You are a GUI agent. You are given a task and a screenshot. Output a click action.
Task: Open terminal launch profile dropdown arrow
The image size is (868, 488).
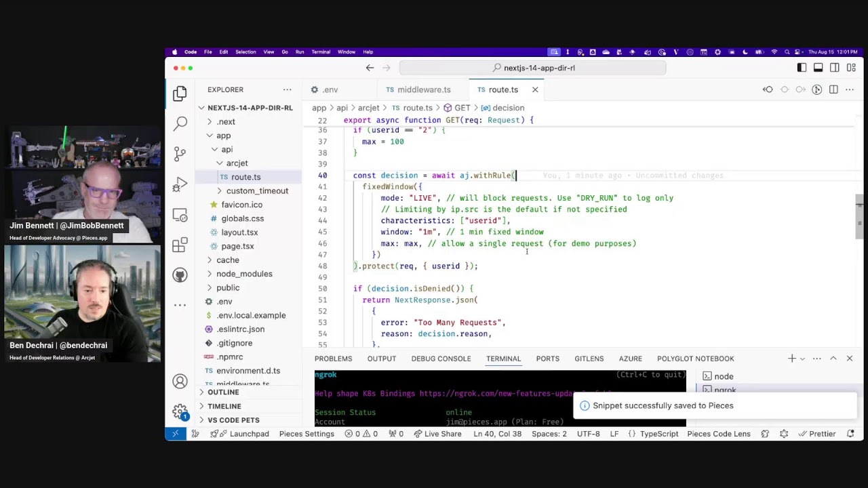803,359
